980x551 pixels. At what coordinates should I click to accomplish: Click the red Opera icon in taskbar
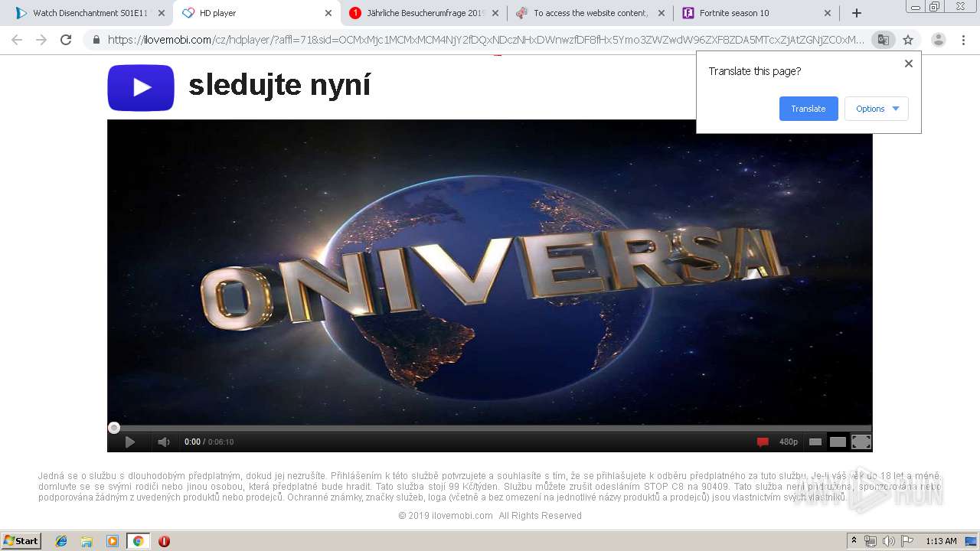(x=164, y=541)
